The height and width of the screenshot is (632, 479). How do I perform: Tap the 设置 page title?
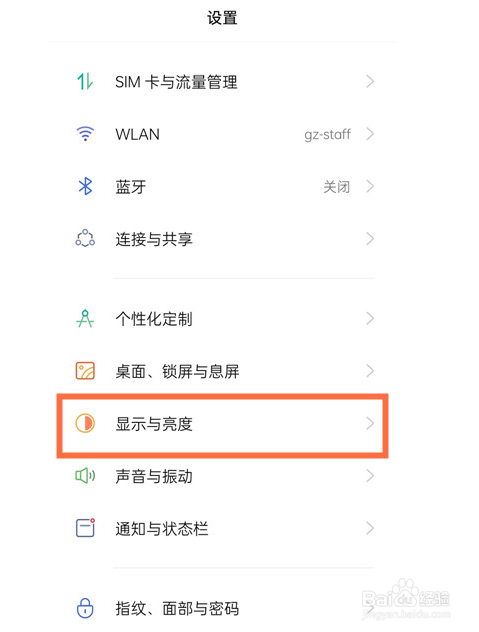[x=222, y=18]
